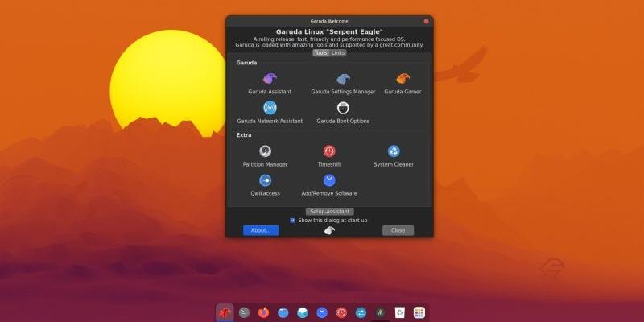644x322 pixels.
Task: Start Garuda Network Assistant
Action: pos(270,108)
